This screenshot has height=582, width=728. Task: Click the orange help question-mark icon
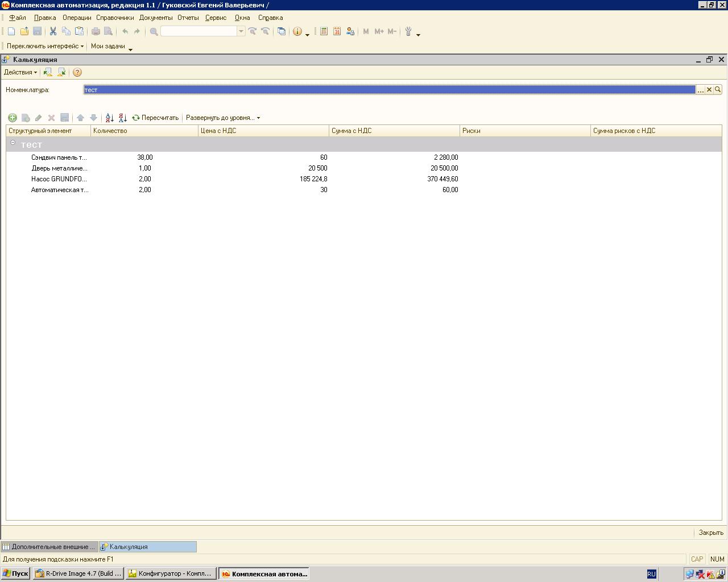pyautogui.click(x=77, y=72)
